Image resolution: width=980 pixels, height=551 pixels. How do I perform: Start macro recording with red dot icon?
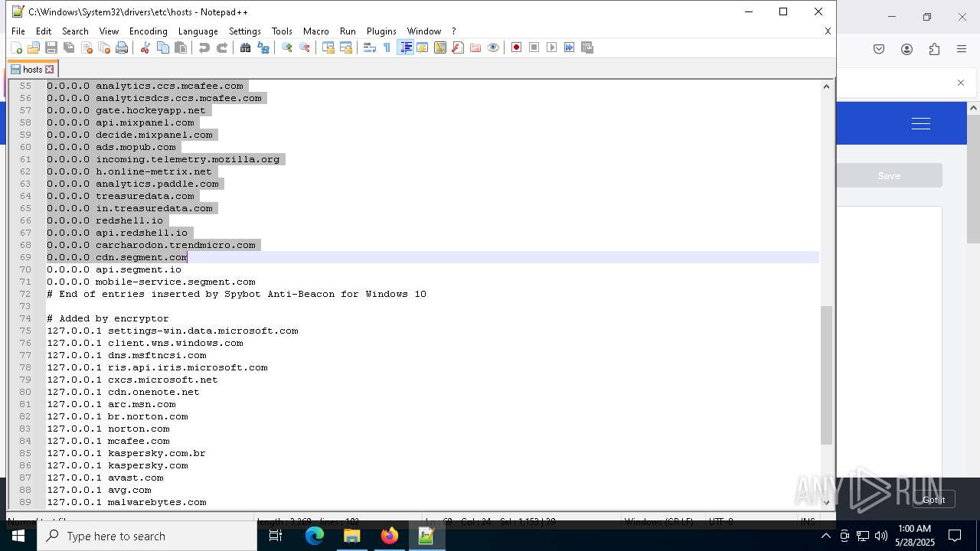517,47
